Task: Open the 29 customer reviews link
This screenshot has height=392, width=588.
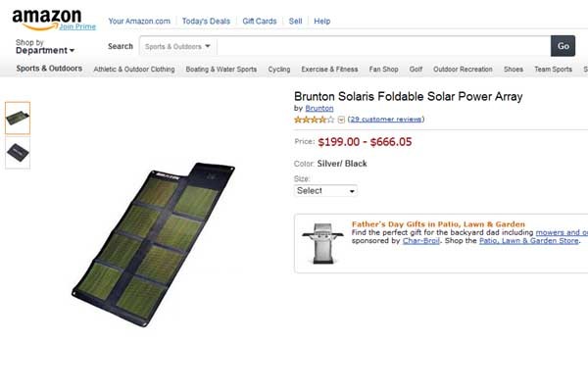Action: pos(386,120)
